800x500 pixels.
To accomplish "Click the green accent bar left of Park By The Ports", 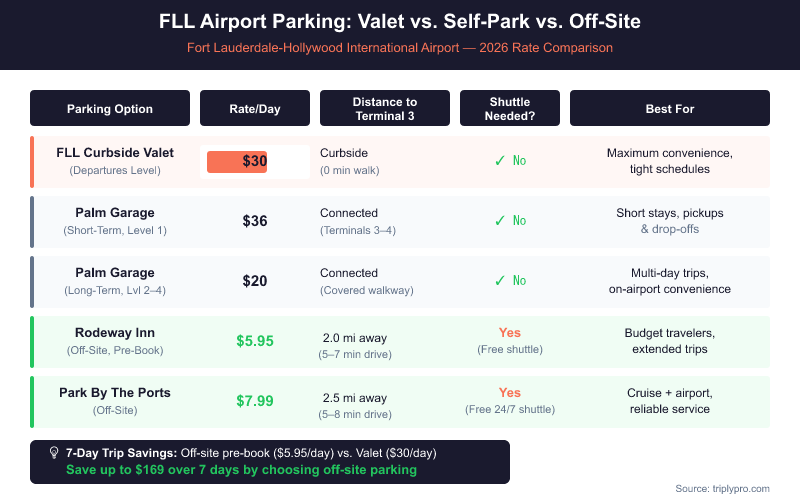I will pyautogui.click(x=32, y=401).
